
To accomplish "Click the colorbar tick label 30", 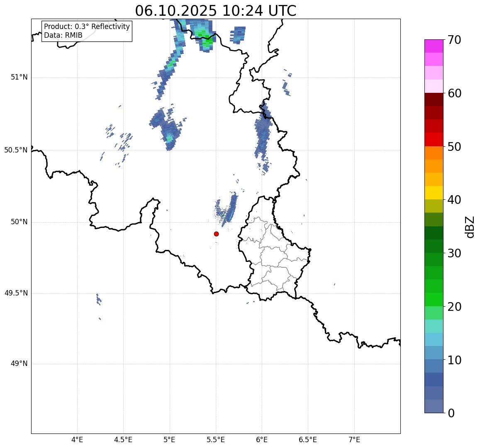I will [455, 253].
